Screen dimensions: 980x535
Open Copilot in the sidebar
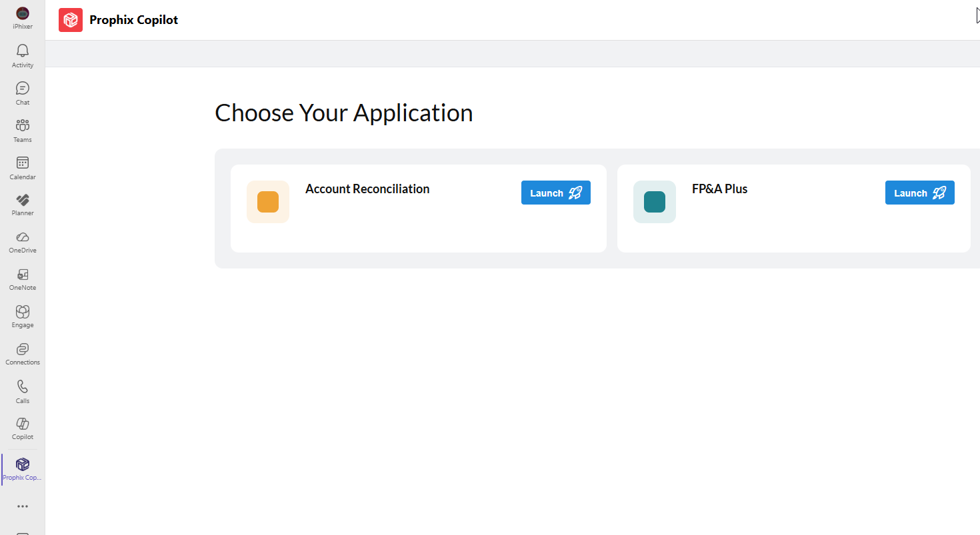23,424
